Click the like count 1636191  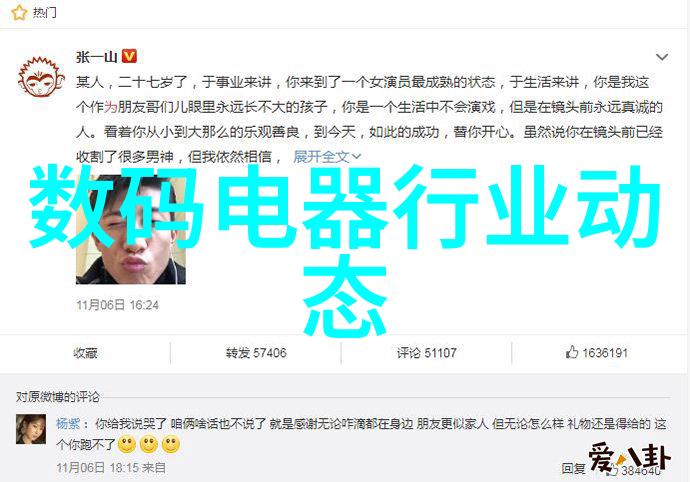[605, 353]
